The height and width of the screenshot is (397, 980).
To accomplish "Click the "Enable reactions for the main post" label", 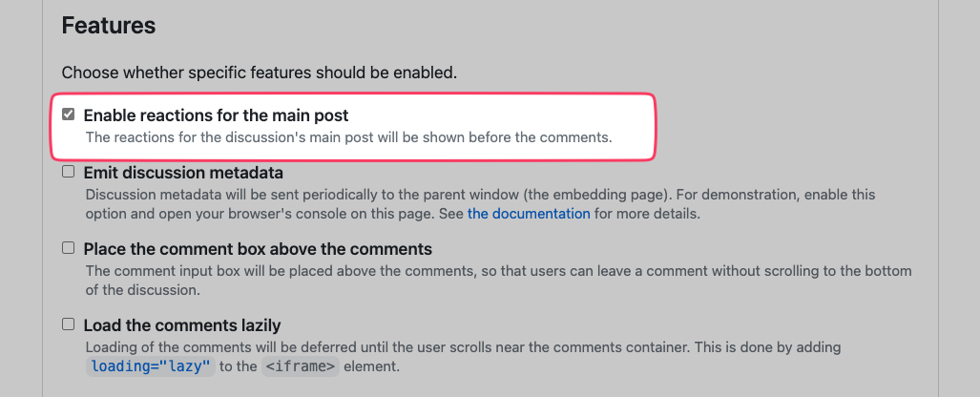I will (x=216, y=115).
